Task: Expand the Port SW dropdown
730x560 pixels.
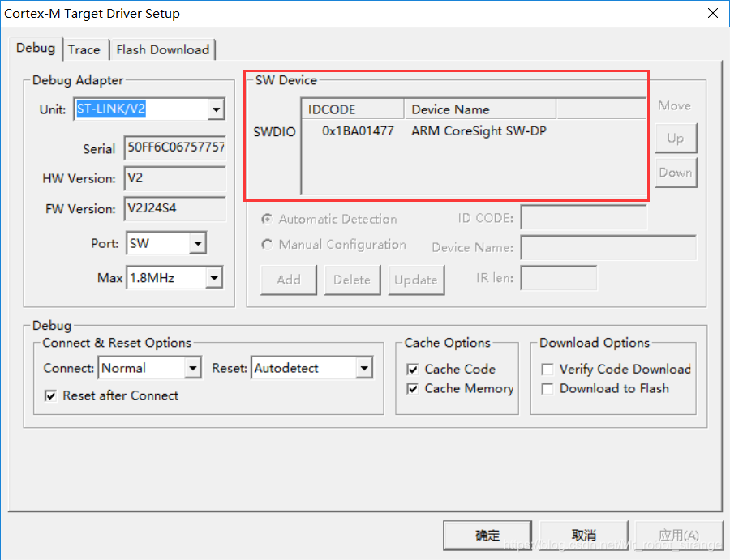Action: pos(198,243)
